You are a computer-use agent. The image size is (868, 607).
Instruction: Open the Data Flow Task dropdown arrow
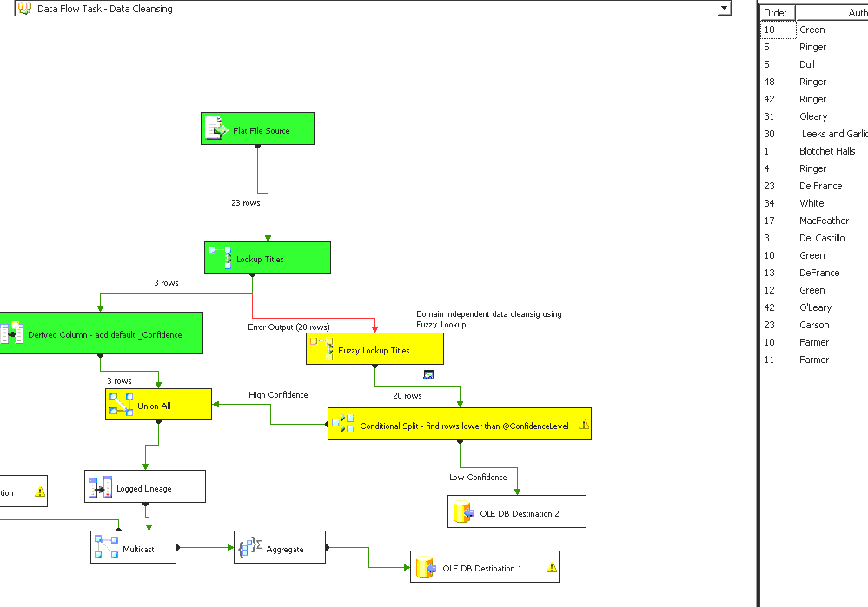724,8
